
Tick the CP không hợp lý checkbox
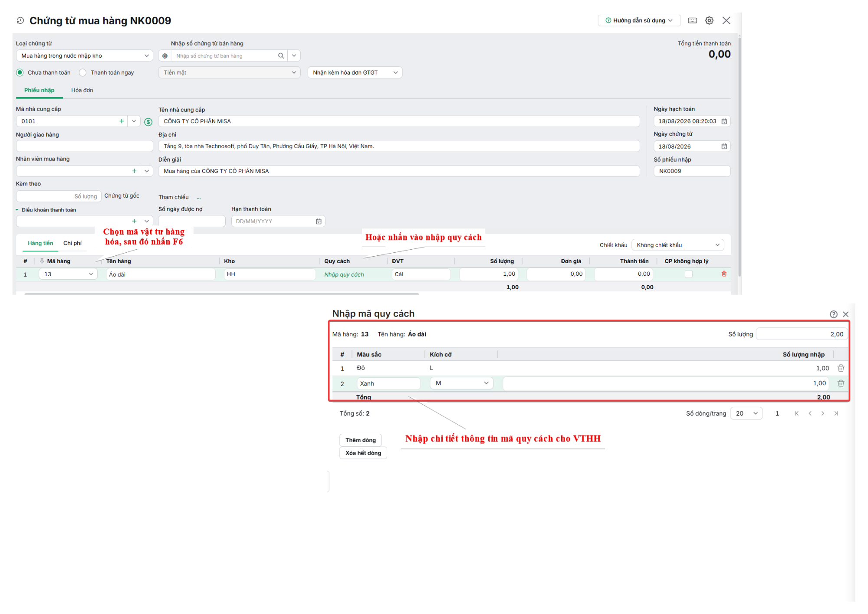688,274
